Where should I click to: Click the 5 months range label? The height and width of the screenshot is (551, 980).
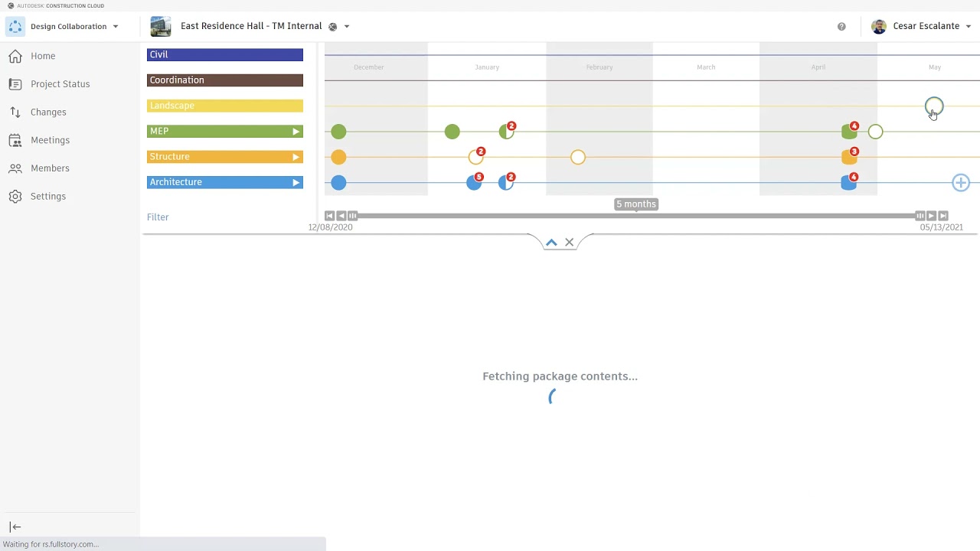[x=636, y=204]
